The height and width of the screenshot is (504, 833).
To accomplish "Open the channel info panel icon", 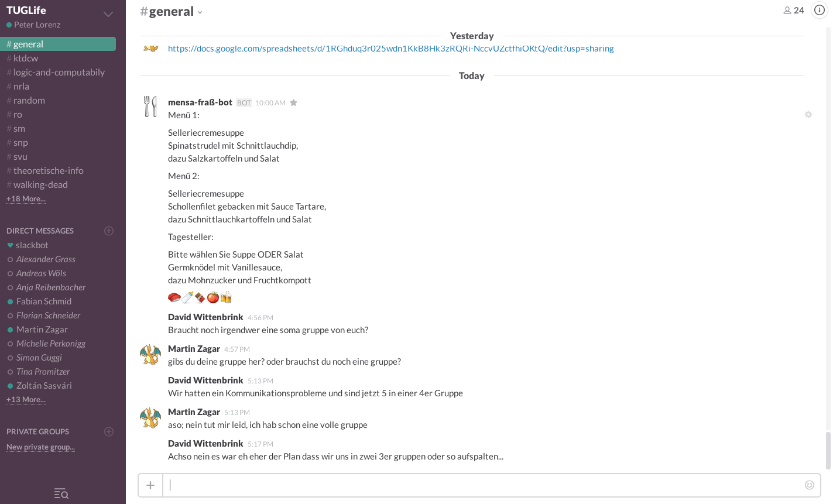I will (820, 10).
